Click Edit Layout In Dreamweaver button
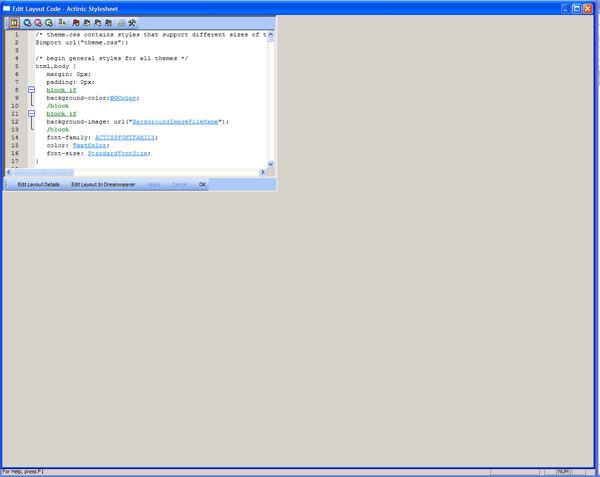The height and width of the screenshot is (477, 600). pyautogui.click(x=103, y=185)
